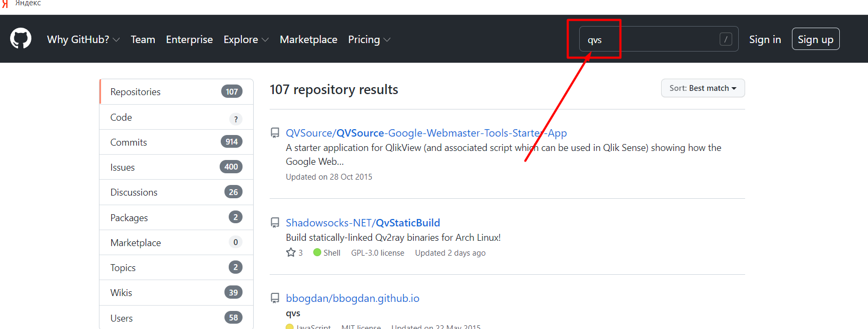Click the 39 count badge on Wikis
Viewport: 868px width, 329px height.
point(233,292)
